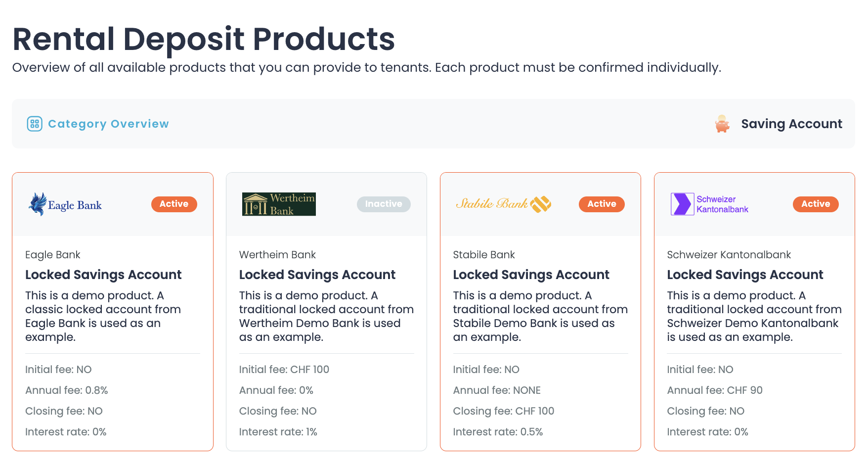
Task: Select the Eagle Bank logo
Action: click(65, 204)
